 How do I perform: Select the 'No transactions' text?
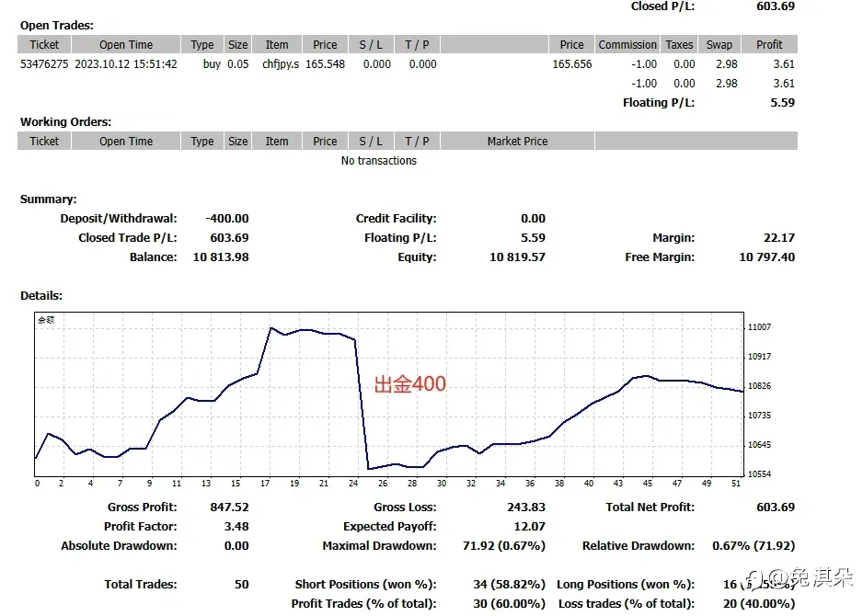pos(379,161)
